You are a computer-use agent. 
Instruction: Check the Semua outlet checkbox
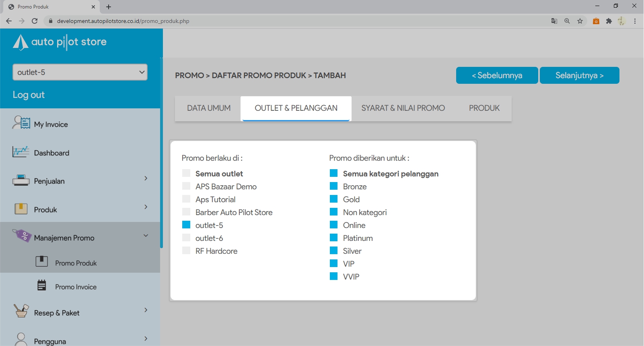pos(186,173)
